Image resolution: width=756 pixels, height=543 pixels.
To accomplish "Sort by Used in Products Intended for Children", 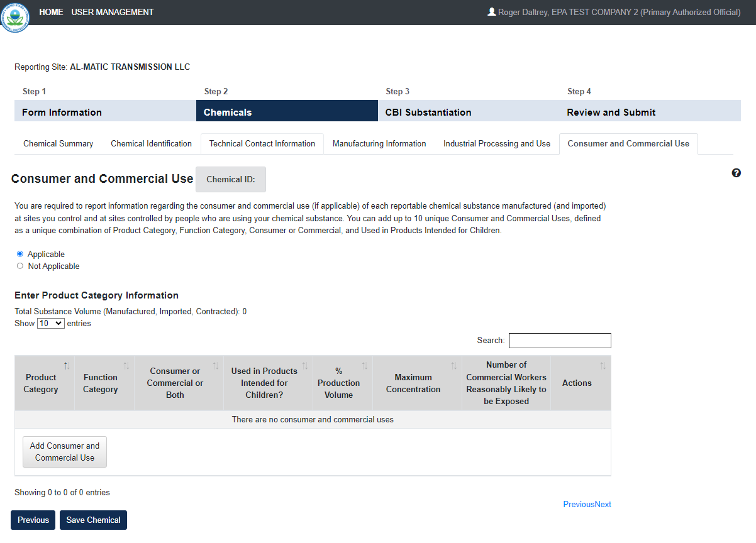I will pyautogui.click(x=268, y=383).
